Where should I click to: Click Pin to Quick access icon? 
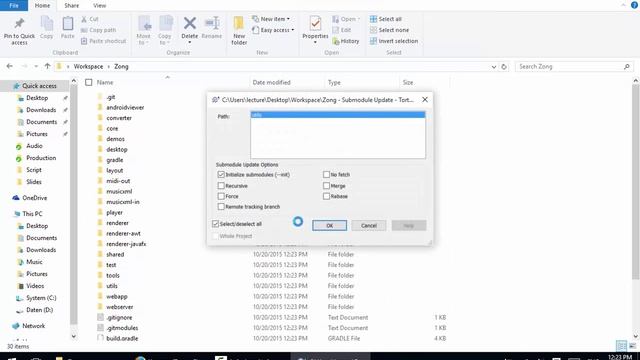point(19,24)
